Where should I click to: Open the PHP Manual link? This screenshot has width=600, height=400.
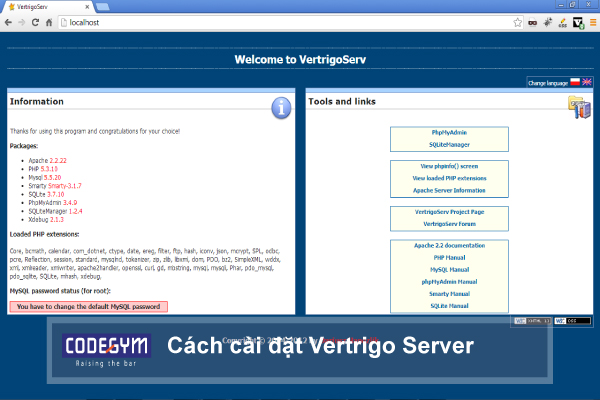449,258
